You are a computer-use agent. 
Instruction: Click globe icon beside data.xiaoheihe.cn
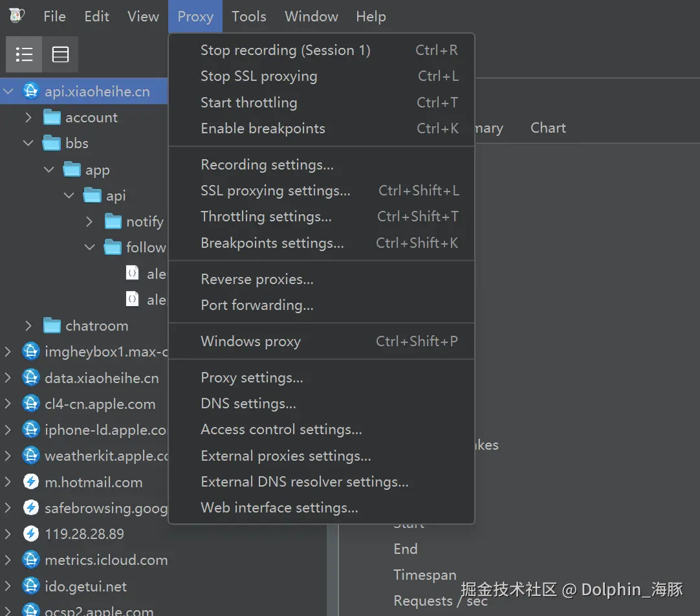click(x=31, y=378)
